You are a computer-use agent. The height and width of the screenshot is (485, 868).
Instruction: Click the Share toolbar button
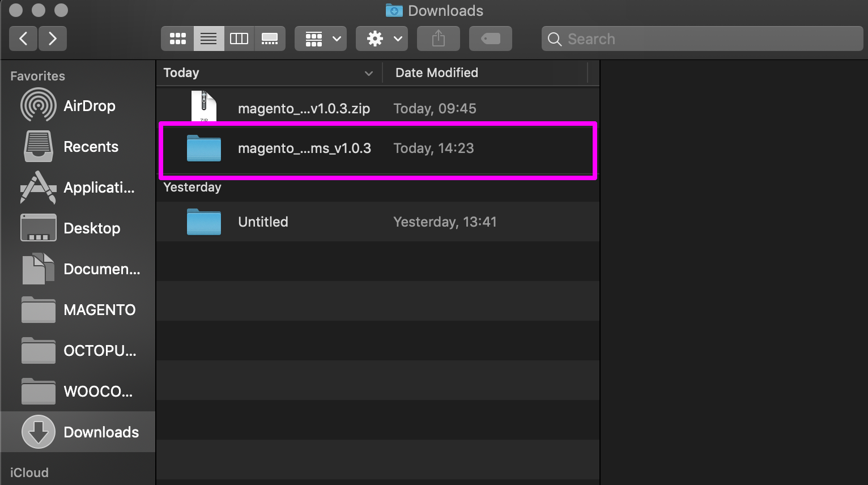coord(439,39)
